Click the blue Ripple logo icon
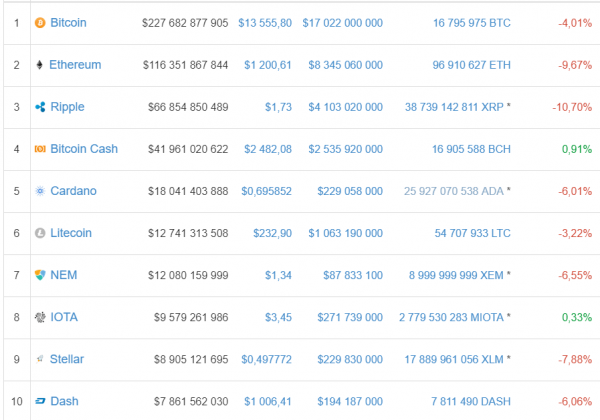 [40, 107]
